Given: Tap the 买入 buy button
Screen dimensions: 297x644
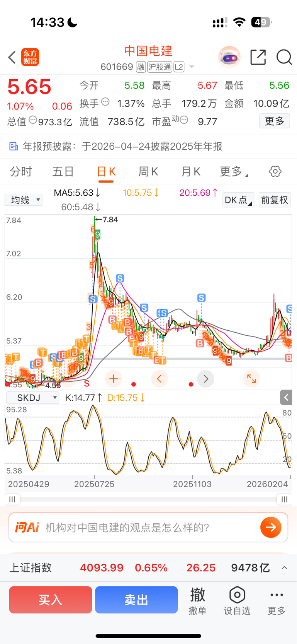Looking at the screenshot, I should coord(51,600).
